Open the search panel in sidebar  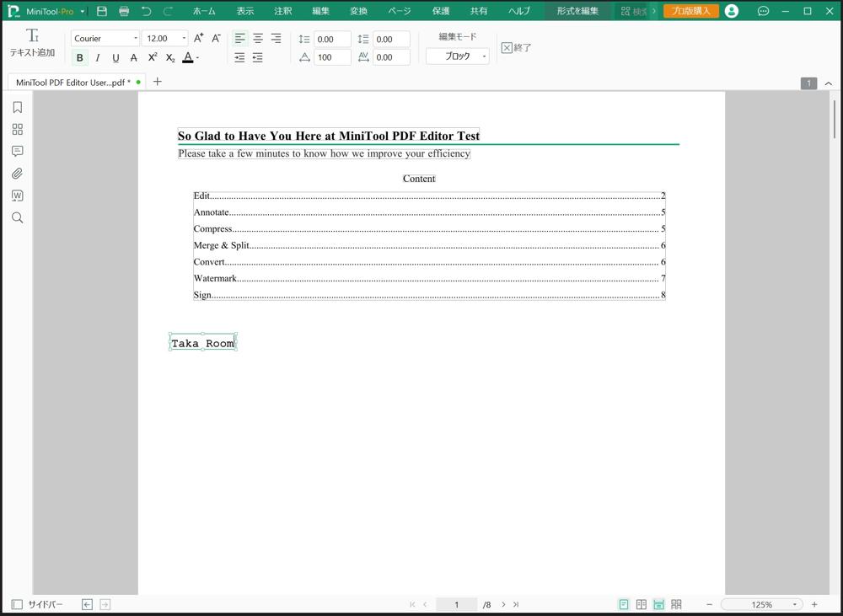[17, 217]
